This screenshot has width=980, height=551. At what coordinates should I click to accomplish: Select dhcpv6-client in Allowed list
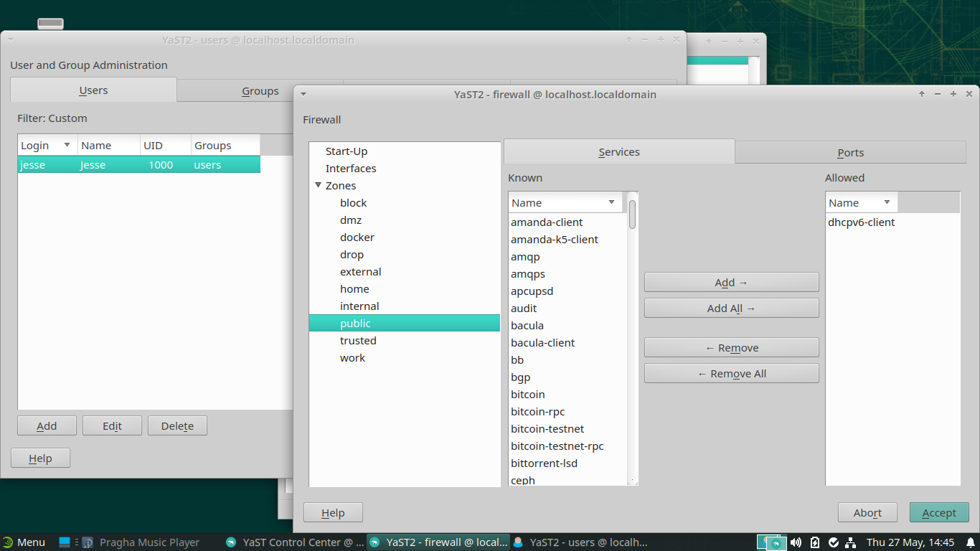(862, 222)
